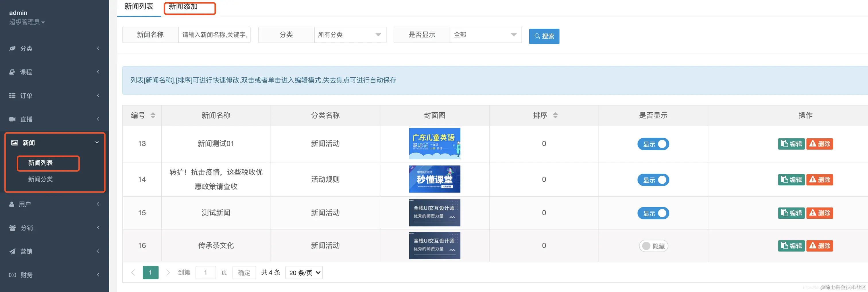Image resolution: width=868 pixels, height=292 pixels.
Task: Collapse the 新闻 sidebar chevron
Action: tap(97, 143)
